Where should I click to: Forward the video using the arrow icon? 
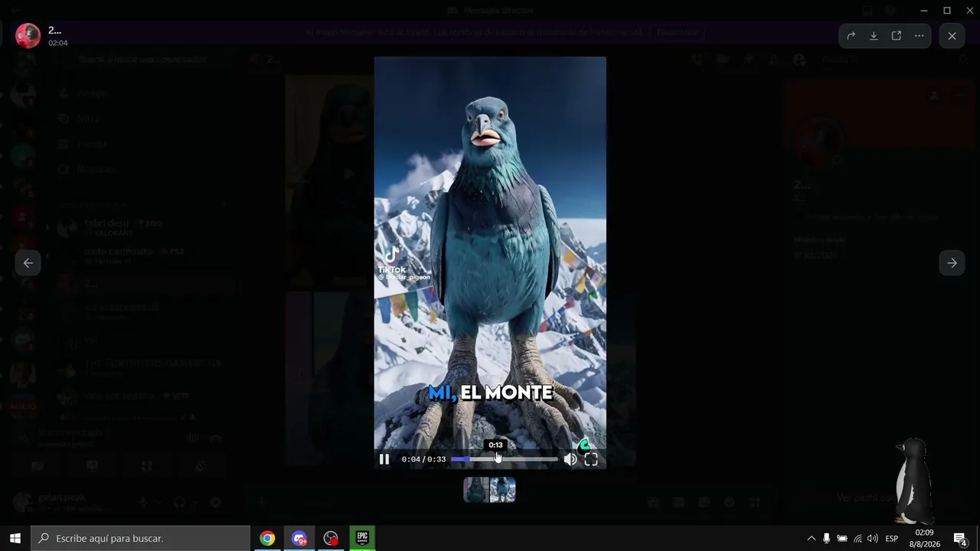tap(851, 36)
